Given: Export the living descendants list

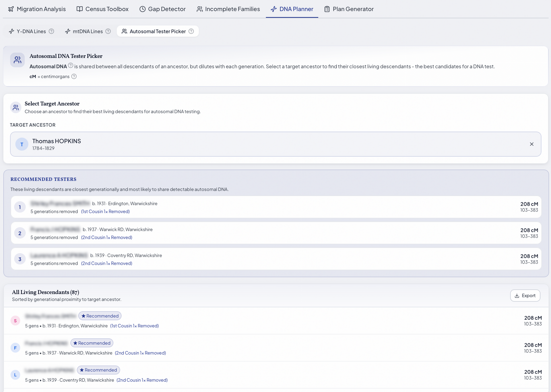Looking at the screenshot, I should tap(525, 296).
